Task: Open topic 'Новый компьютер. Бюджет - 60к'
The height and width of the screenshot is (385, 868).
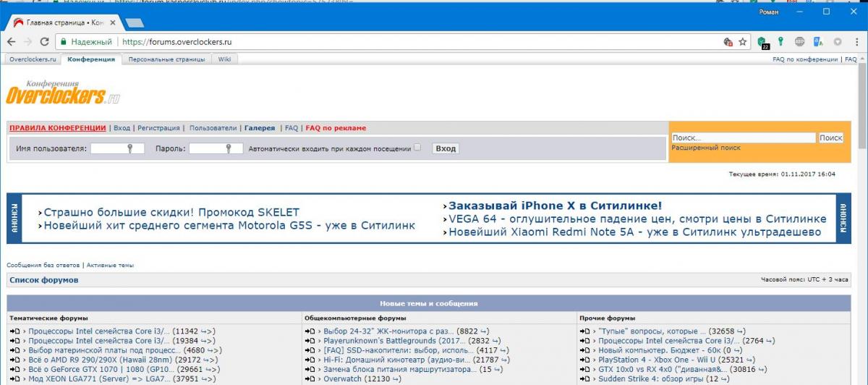Action: point(660,350)
